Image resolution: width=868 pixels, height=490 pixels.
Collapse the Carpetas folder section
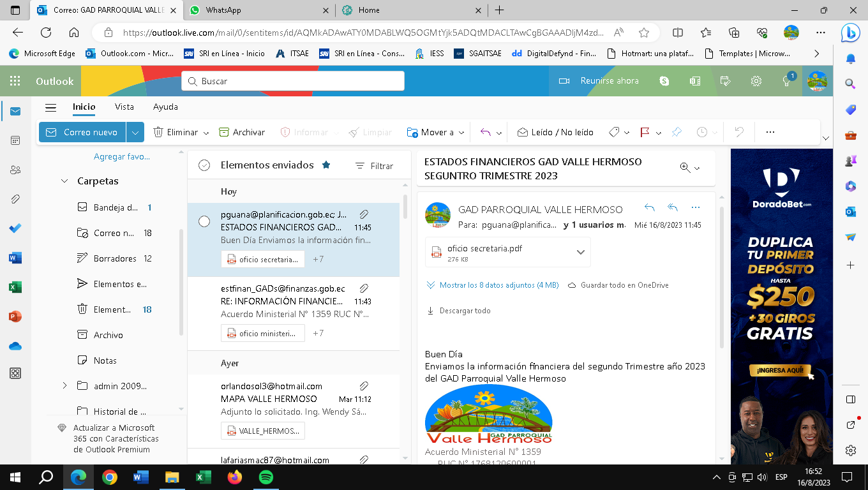point(64,181)
